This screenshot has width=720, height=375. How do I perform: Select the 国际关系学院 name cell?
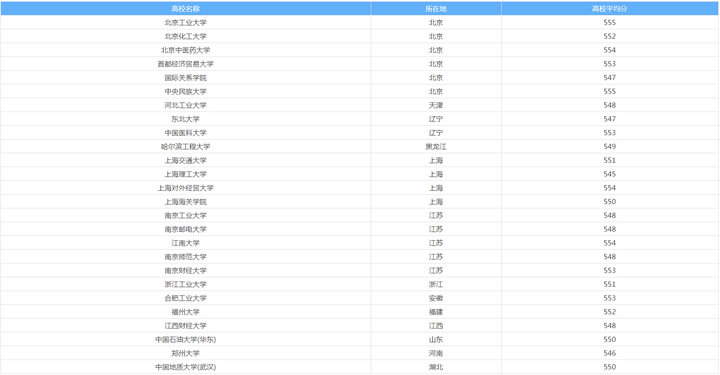pyautogui.click(x=186, y=78)
